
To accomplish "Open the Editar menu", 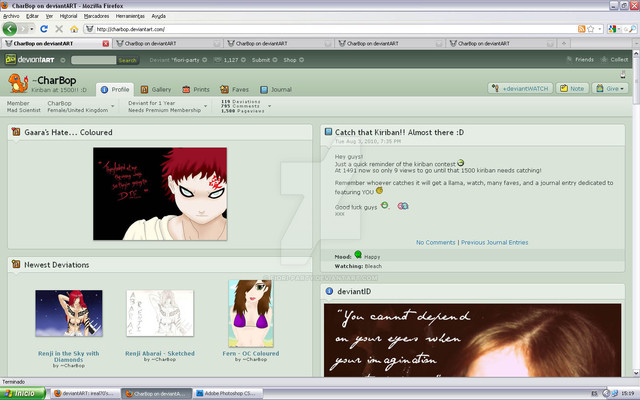I will click(x=32, y=16).
